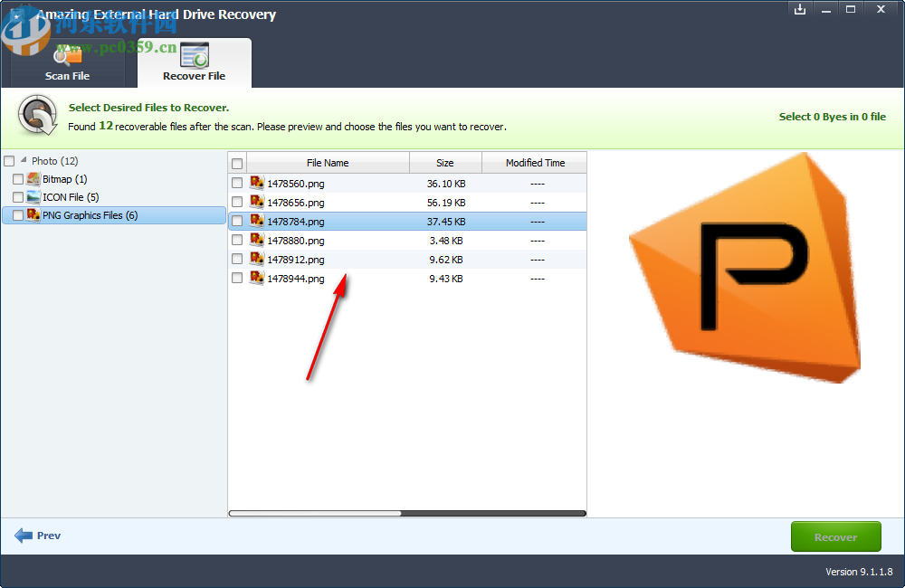
Task: Click the PNG Graphics Files category icon
Action: click(33, 214)
